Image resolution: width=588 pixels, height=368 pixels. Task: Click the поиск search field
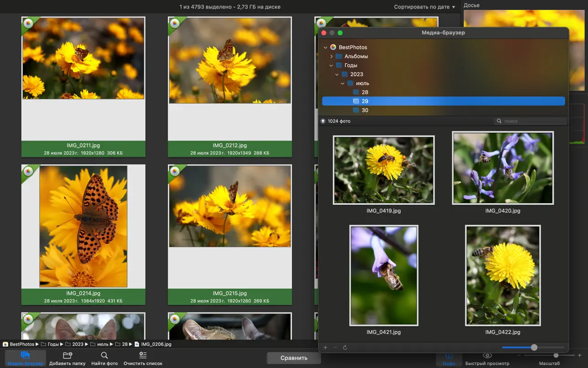click(530, 121)
